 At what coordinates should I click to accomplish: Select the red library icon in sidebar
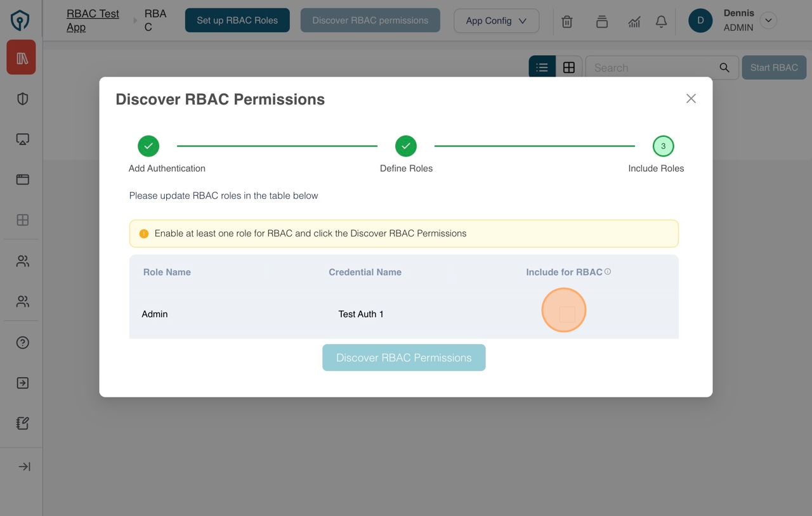pos(21,57)
